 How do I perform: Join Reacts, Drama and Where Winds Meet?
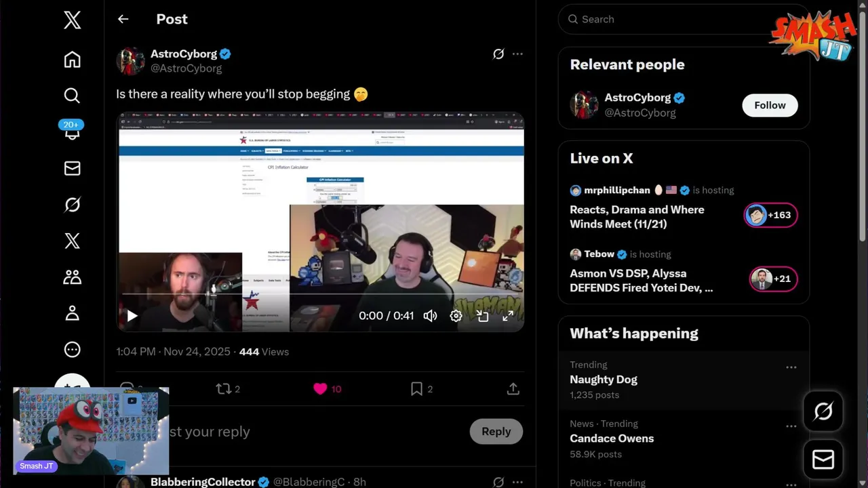(637, 217)
